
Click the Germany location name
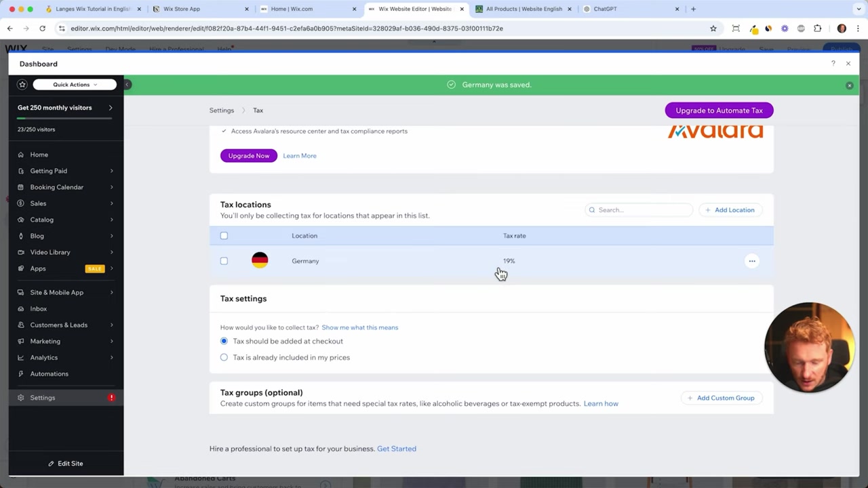(305, 261)
